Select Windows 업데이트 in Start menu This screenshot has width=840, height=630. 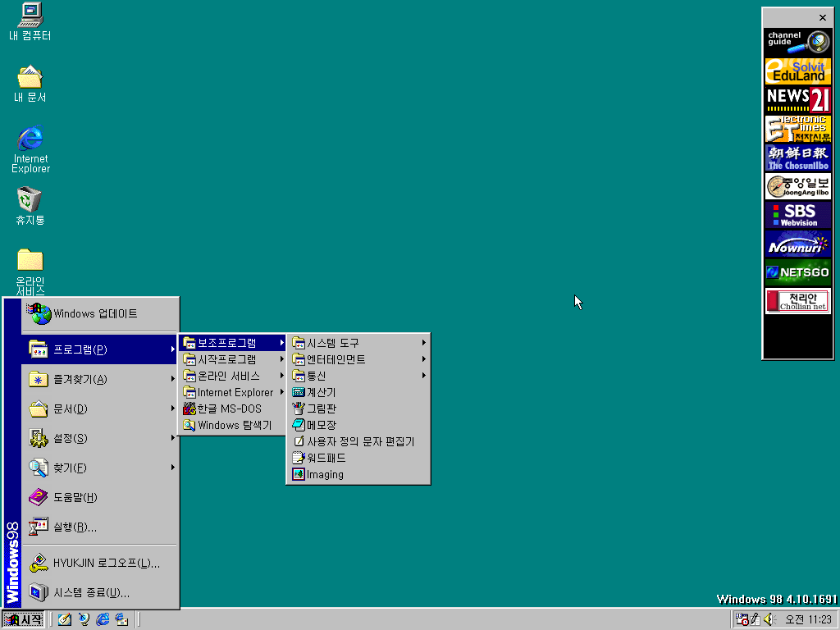[99, 314]
